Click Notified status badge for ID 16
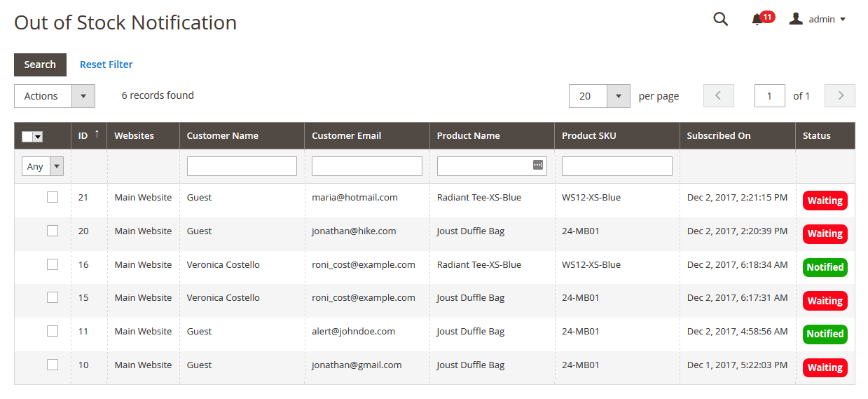Screen dimensions: 868x399 tap(825, 267)
